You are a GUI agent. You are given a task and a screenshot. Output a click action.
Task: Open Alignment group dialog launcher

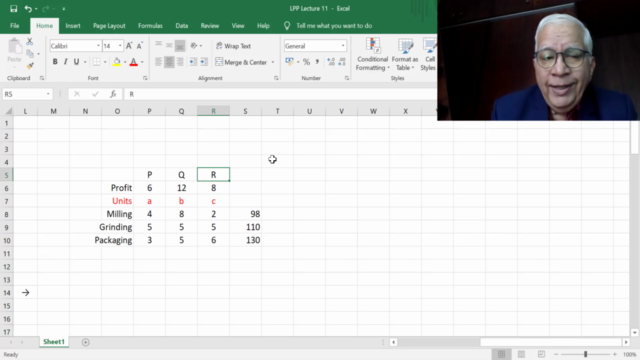click(x=276, y=78)
